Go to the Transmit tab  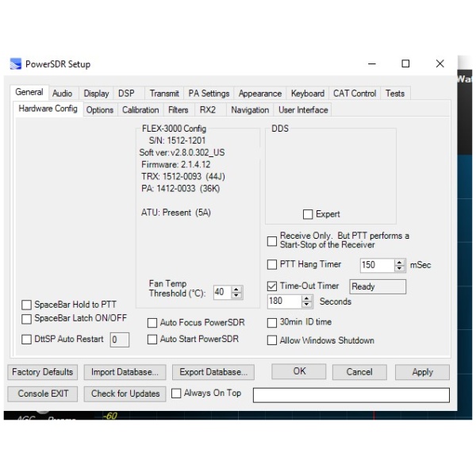164,94
